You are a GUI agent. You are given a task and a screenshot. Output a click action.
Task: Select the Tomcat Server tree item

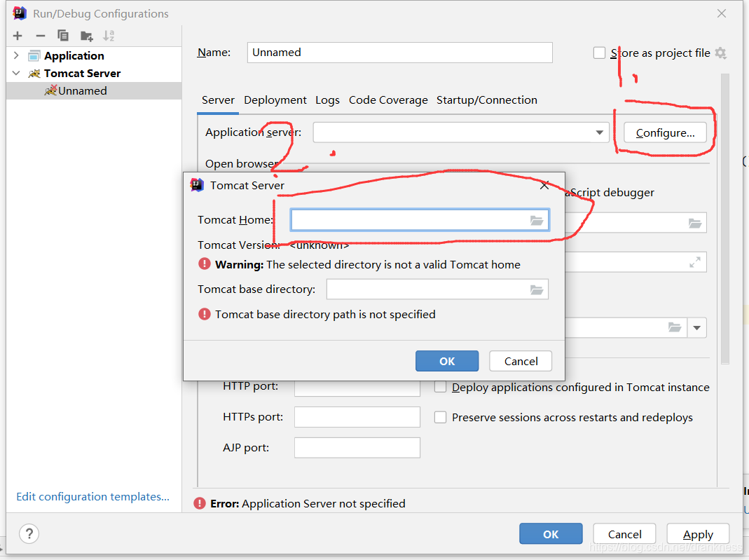point(82,74)
